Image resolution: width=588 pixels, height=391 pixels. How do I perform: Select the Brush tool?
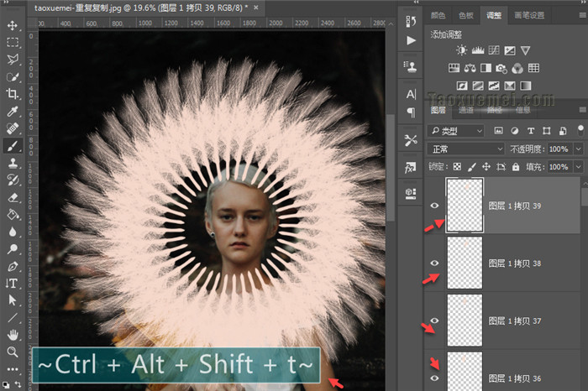tap(13, 146)
